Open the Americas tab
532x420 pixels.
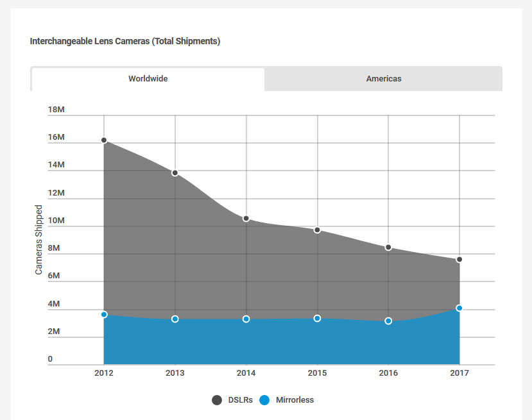point(383,79)
